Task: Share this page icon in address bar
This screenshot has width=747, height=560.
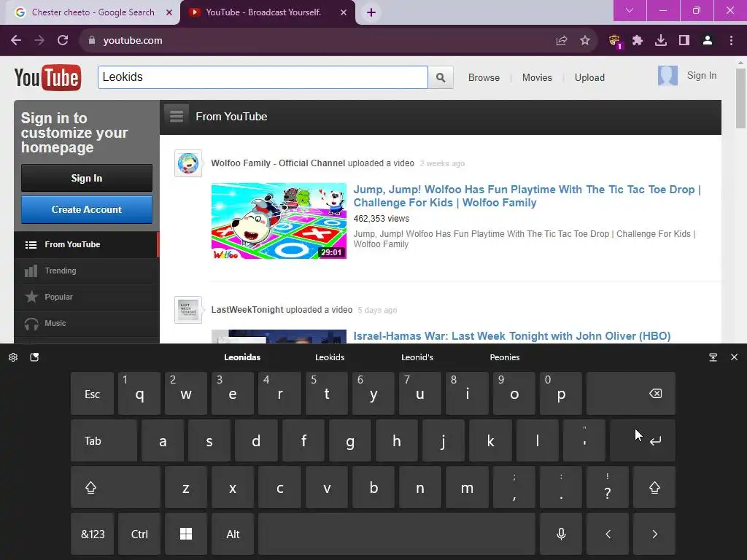Action: coord(562,41)
